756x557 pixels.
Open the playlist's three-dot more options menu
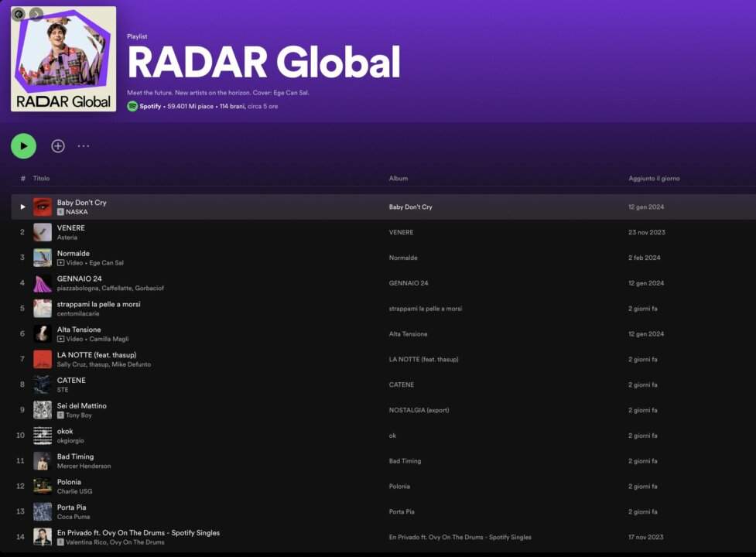(84, 145)
